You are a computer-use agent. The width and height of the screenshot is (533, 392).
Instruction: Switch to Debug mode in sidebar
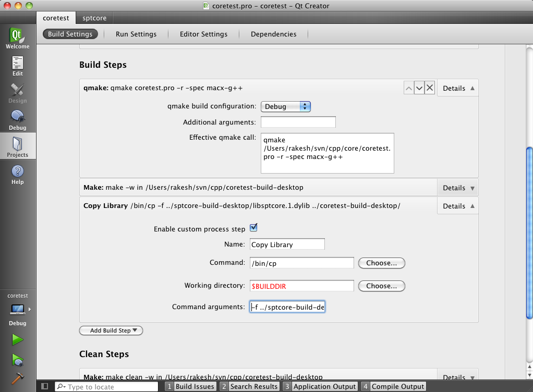tap(18, 120)
